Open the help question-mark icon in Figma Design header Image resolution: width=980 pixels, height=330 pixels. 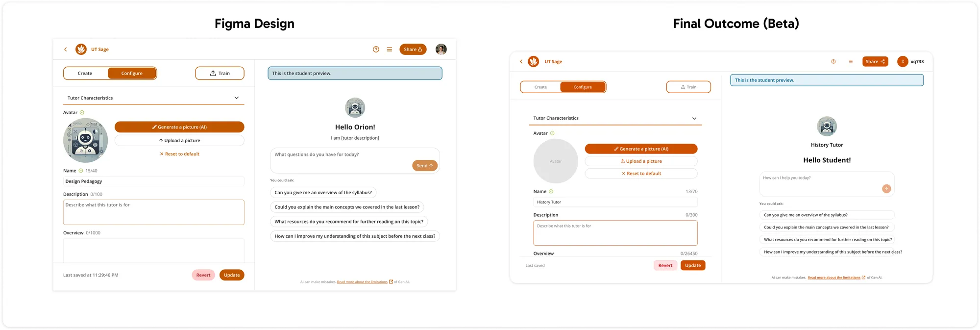pos(376,50)
